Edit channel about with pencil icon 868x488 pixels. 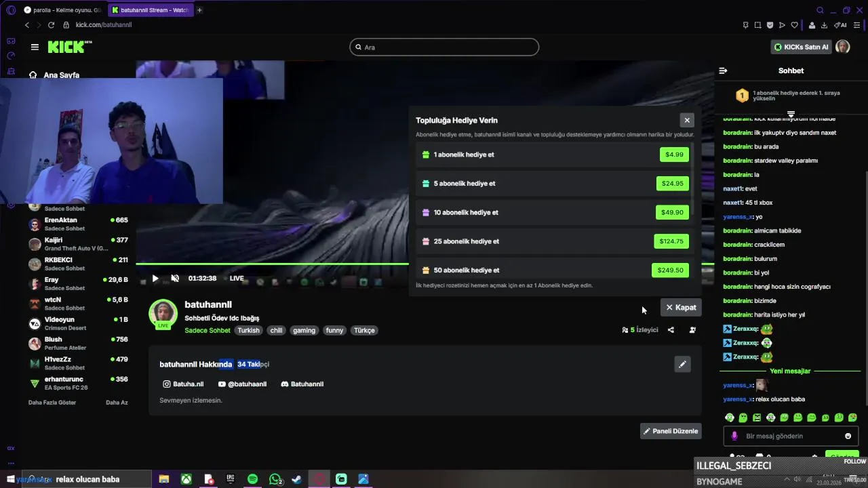pyautogui.click(x=682, y=364)
